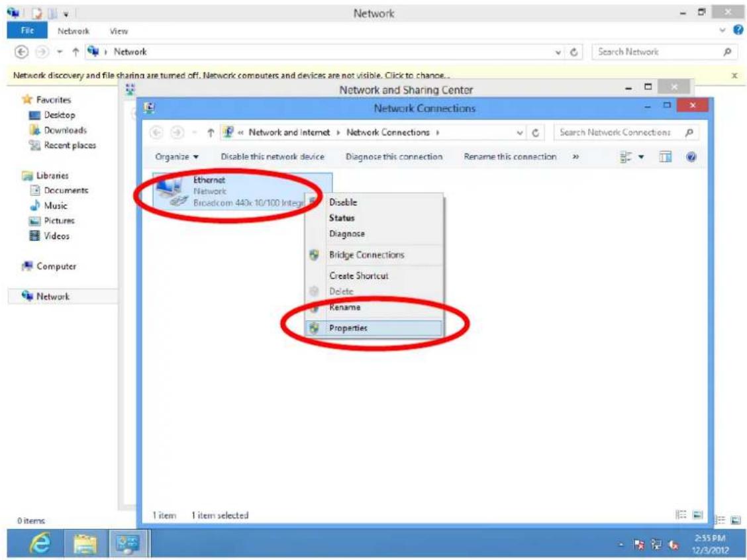Refresh the Network window

coord(574,52)
